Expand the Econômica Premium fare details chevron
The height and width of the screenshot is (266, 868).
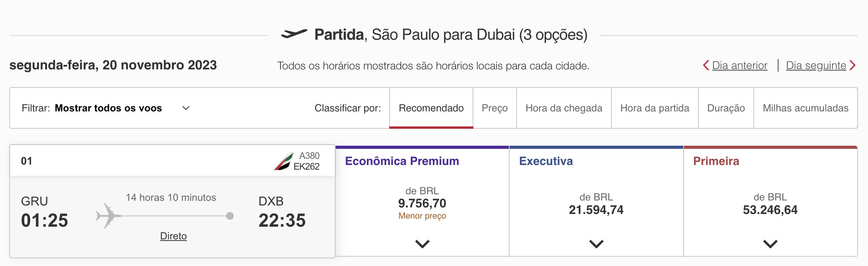(422, 244)
